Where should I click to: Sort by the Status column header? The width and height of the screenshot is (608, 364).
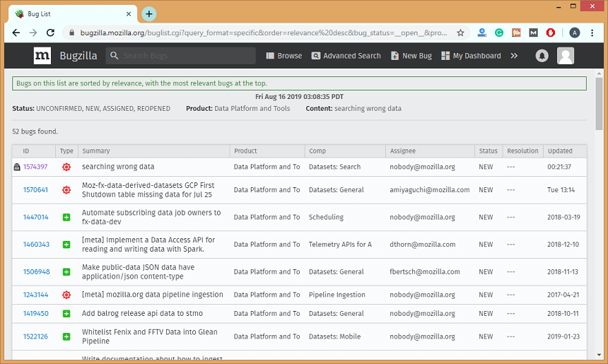(489, 151)
